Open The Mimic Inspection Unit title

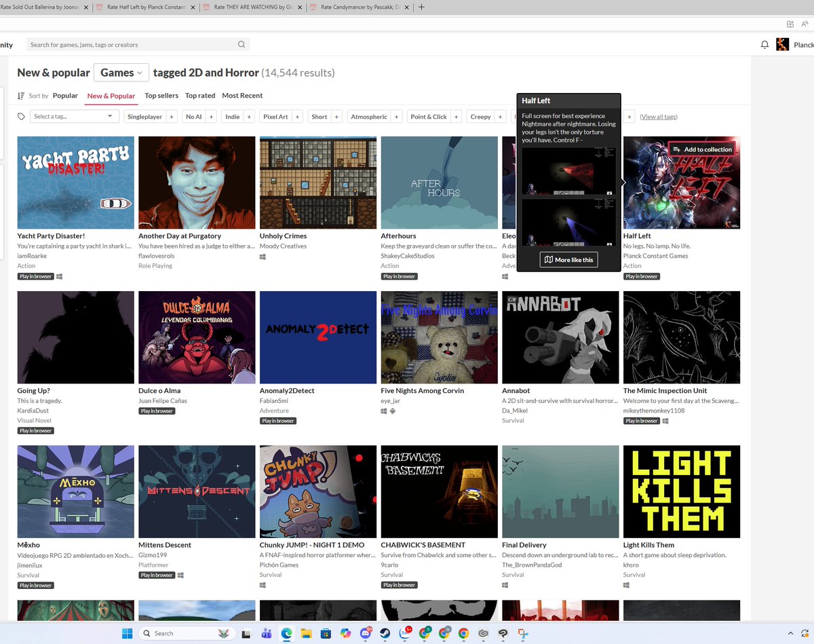[665, 391]
